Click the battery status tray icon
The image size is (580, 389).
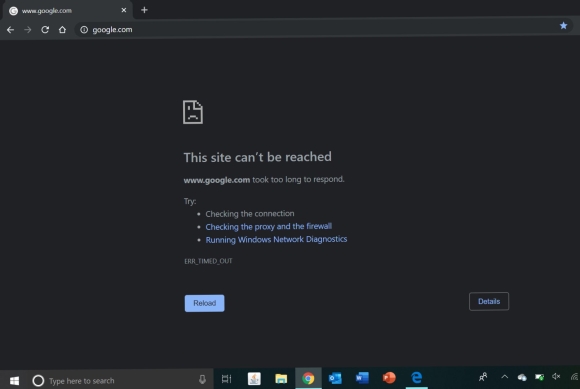539,377
